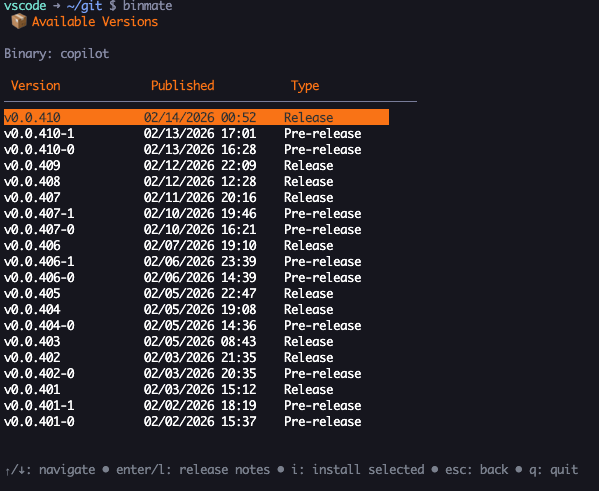The height and width of the screenshot is (491, 599).
Task: Click the vscode user in the prompt
Action: (25, 6)
